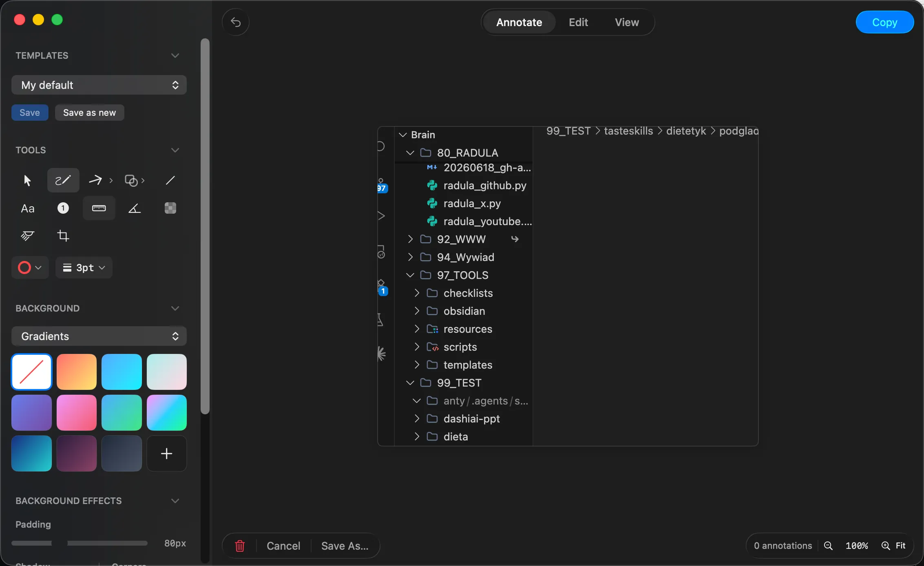
Task: Select the pointer selection tool
Action: tap(27, 180)
